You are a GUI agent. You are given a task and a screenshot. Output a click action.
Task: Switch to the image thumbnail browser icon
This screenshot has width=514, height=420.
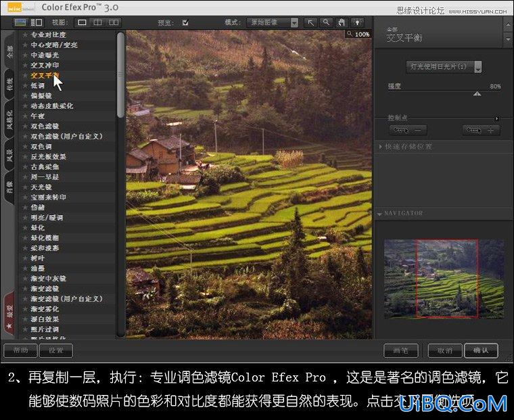(x=20, y=22)
